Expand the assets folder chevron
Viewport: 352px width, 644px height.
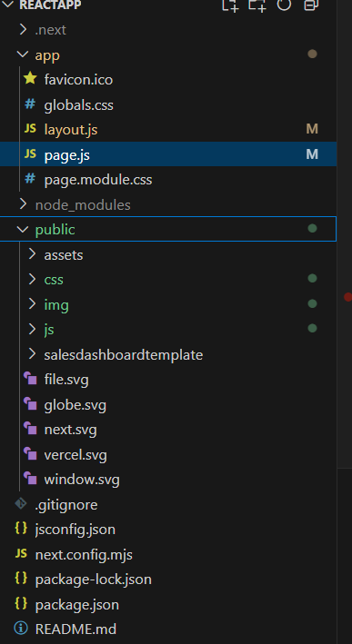(x=32, y=254)
